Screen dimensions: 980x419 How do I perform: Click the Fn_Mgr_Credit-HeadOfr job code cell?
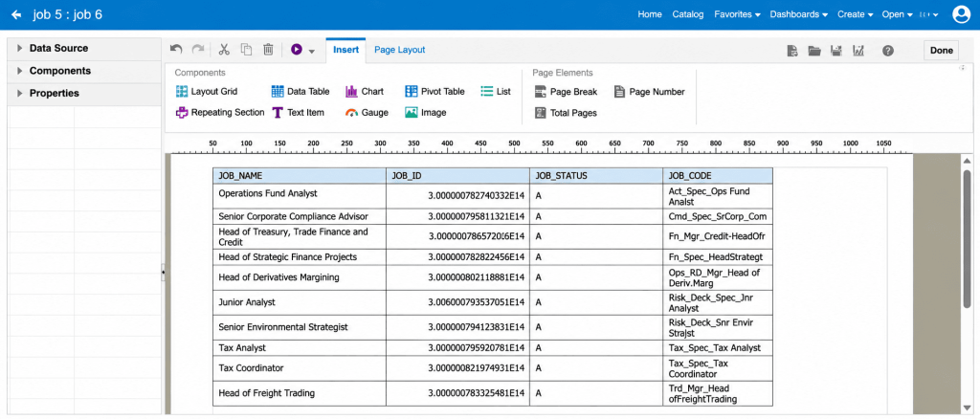(718, 236)
